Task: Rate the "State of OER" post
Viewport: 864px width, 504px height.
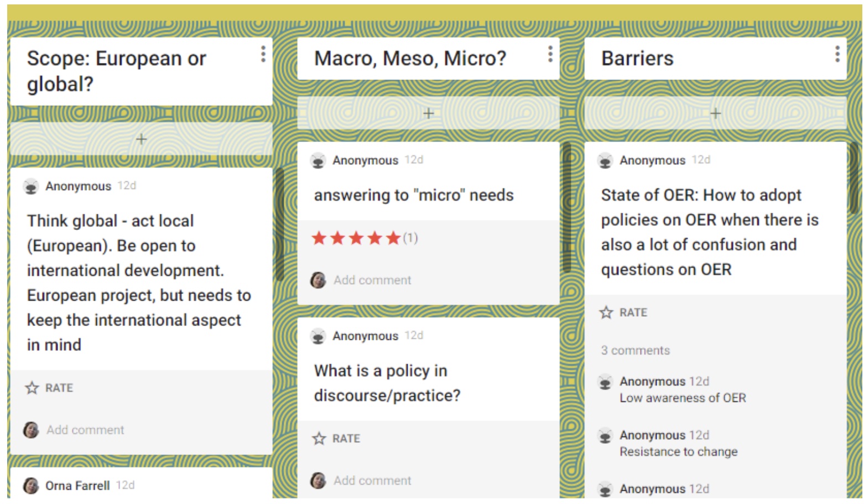Action: click(623, 313)
